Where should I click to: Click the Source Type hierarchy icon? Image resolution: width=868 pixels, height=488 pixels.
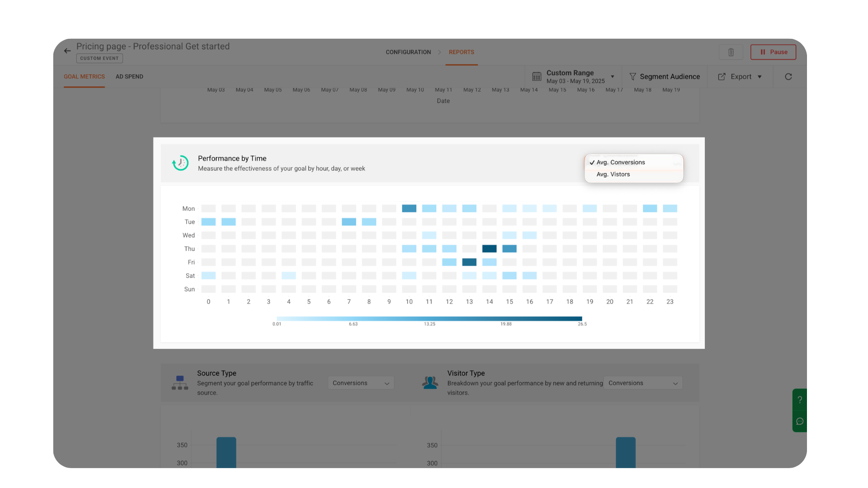point(180,383)
